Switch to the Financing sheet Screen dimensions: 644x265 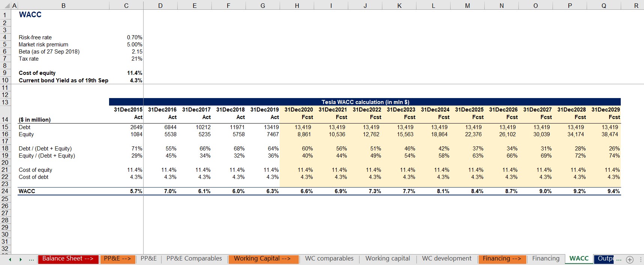tap(546, 259)
